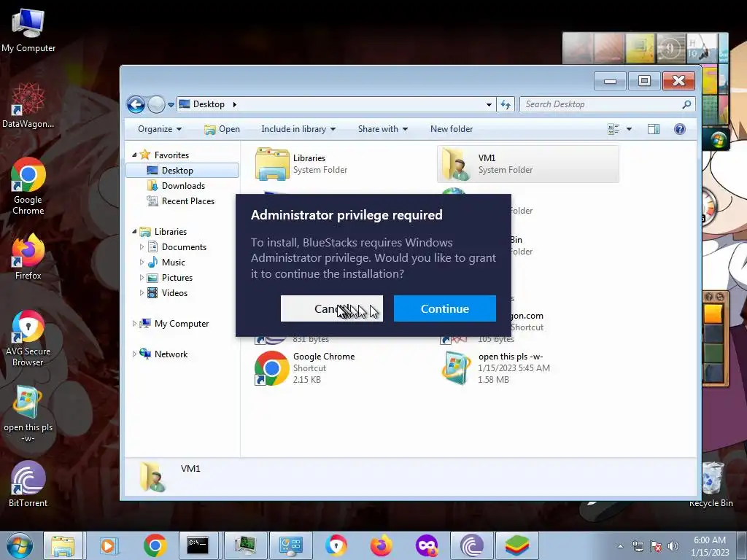Expand the Desktop breadcrumb arrow

point(234,104)
